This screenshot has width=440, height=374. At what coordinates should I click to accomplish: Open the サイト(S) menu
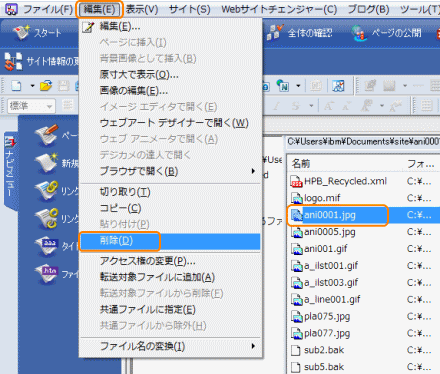pyautogui.click(x=190, y=9)
